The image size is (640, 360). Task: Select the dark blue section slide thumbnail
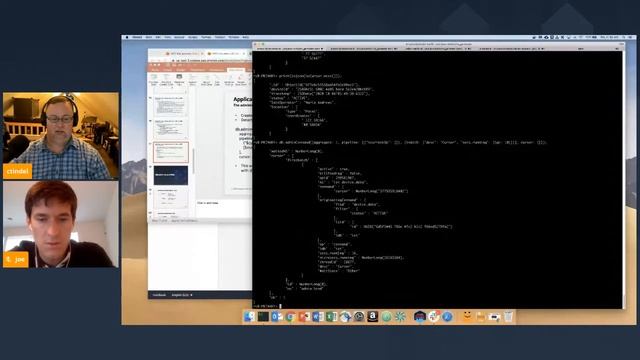tap(171, 175)
